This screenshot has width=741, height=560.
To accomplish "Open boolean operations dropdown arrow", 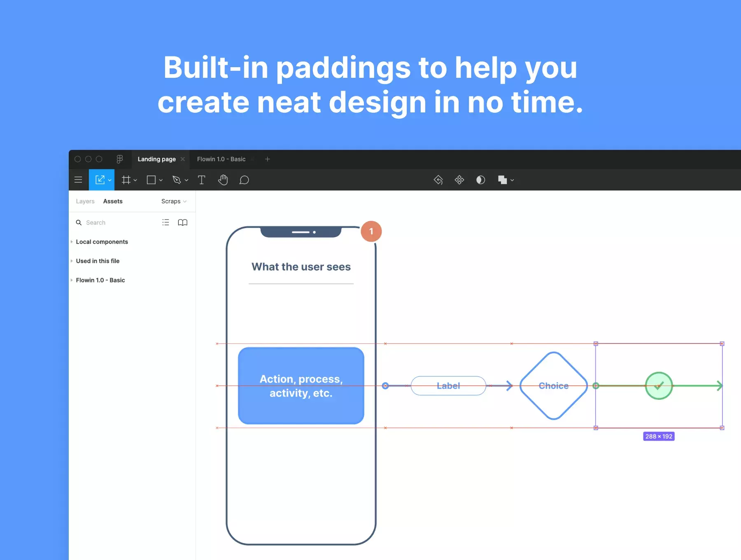I will 512,180.
